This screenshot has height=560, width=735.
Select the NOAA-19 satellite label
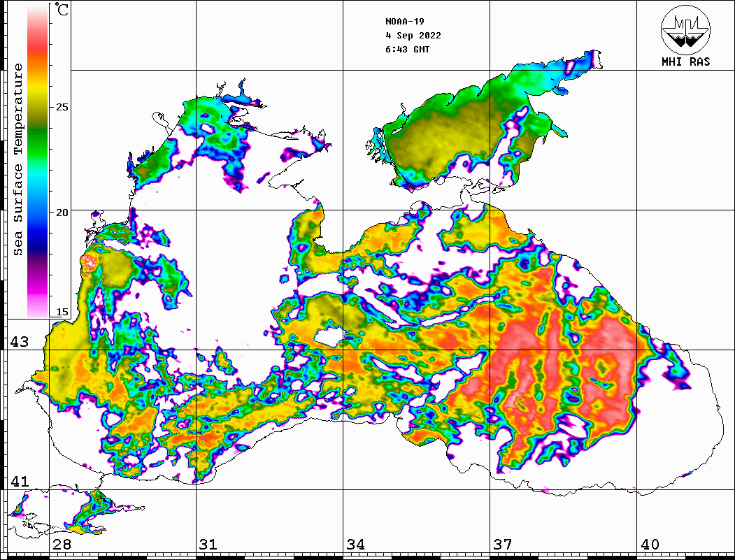[405, 22]
